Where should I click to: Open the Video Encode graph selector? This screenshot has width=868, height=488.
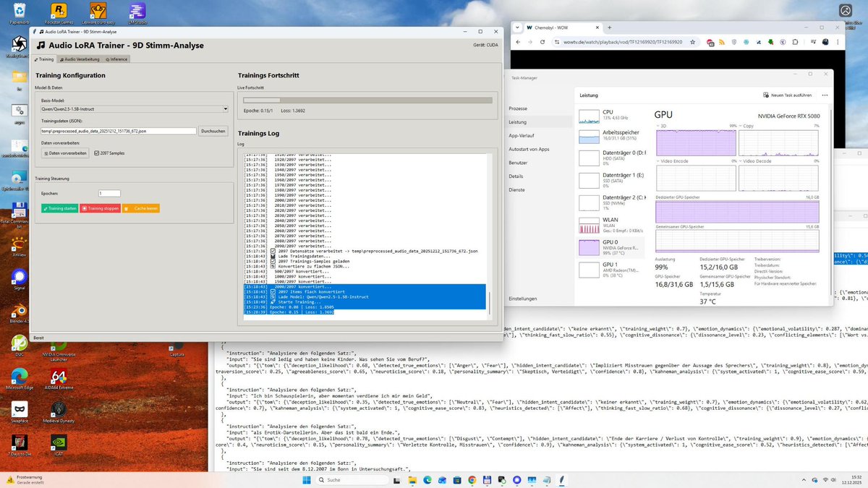(x=671, y=160)
